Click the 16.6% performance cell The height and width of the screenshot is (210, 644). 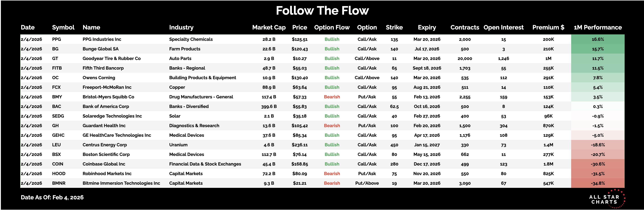[x=597, y=39]
